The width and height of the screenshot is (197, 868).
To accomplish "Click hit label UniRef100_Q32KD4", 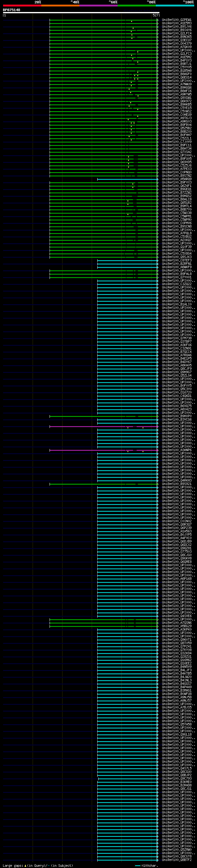I will click(176, 653).
